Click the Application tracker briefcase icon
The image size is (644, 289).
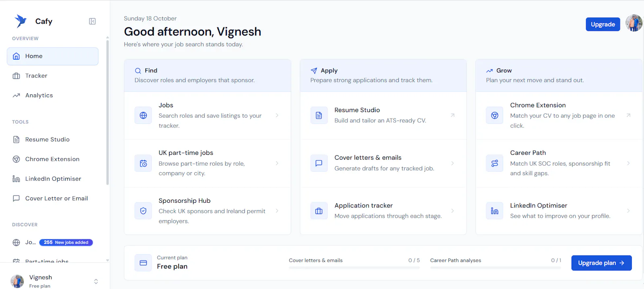(319, 211)
